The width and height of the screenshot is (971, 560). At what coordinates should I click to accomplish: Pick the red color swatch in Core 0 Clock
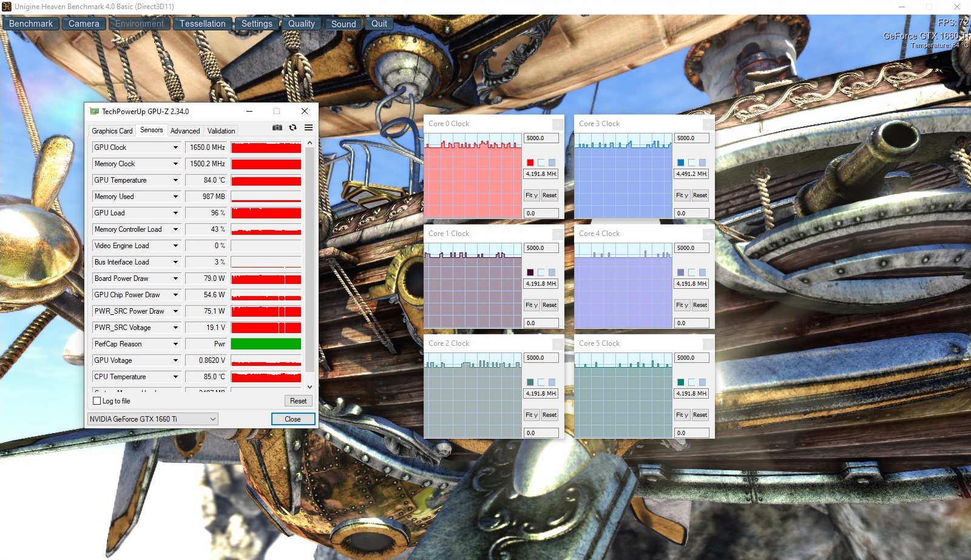pos(530,163)
